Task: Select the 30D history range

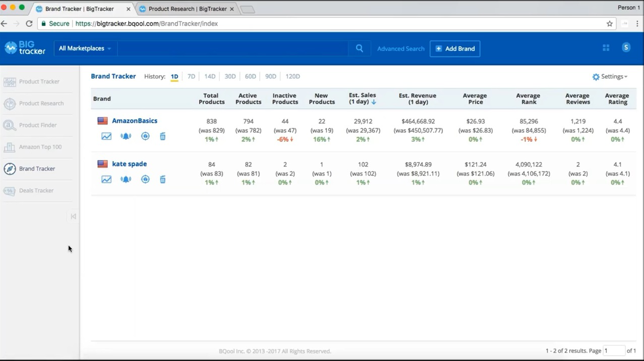Action: [x=230, y=76]
